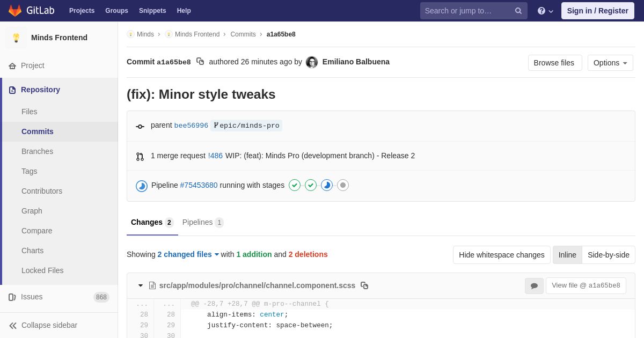Open the Projects menu
The height and width of the screenshot is (338, 644).
click(x=82, y=11)
